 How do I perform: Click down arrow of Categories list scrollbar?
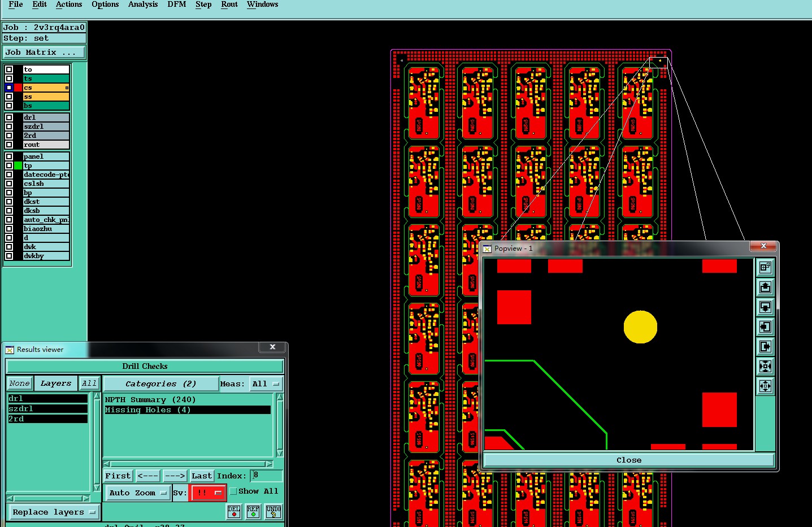[x=279, y=453]
